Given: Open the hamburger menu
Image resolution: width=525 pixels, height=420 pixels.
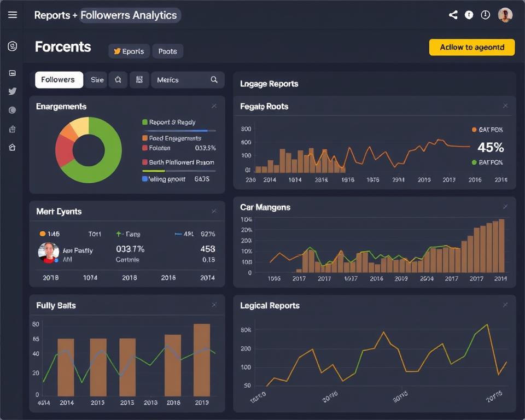Looking at the screenshot, I should [12, 15].
